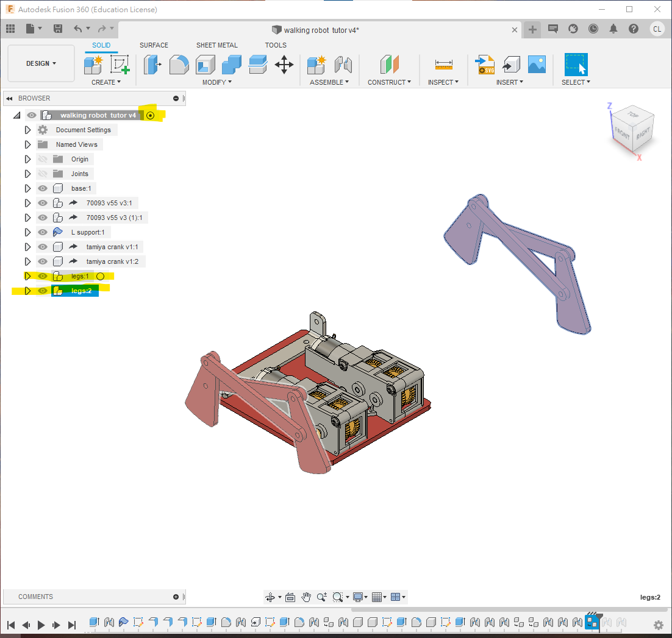Click the New Component icon in Create
Screen dimensions: 672x638
[94, 64]
